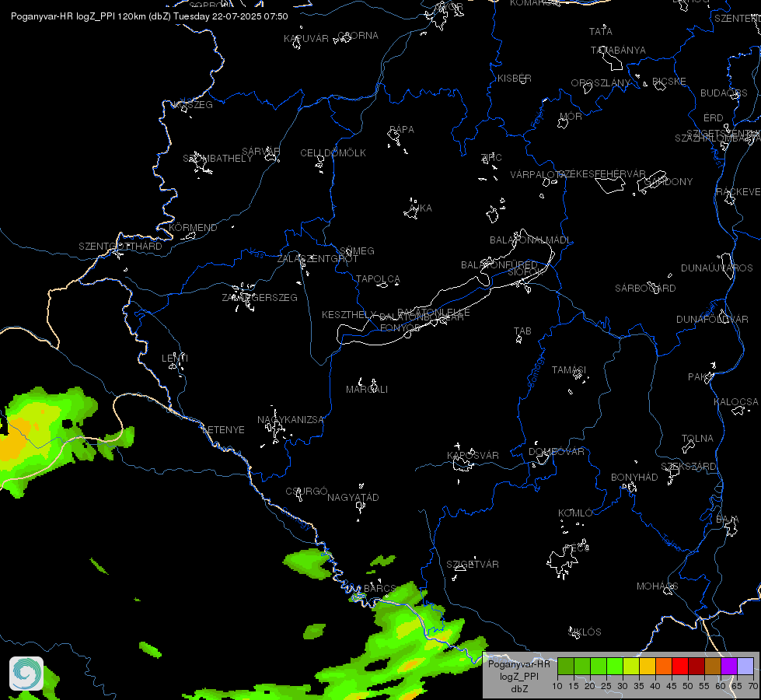Click the ZIRC city label
Image resolution: width=761 pixels, height=700 pixels.
pyautogui.click(x=491, y=157)
